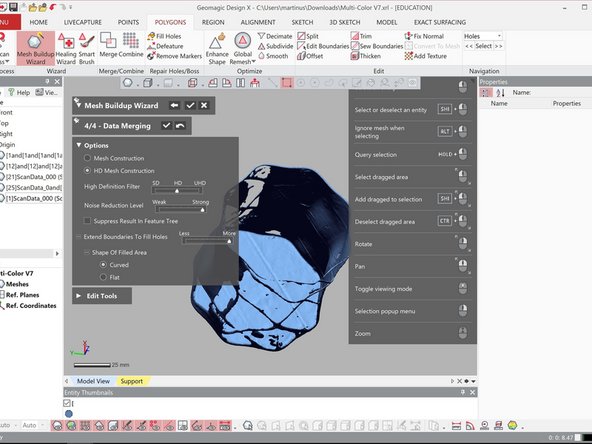Click Add Texture
Viewport: 592px width, 444px height.
[x=426, y=56]
